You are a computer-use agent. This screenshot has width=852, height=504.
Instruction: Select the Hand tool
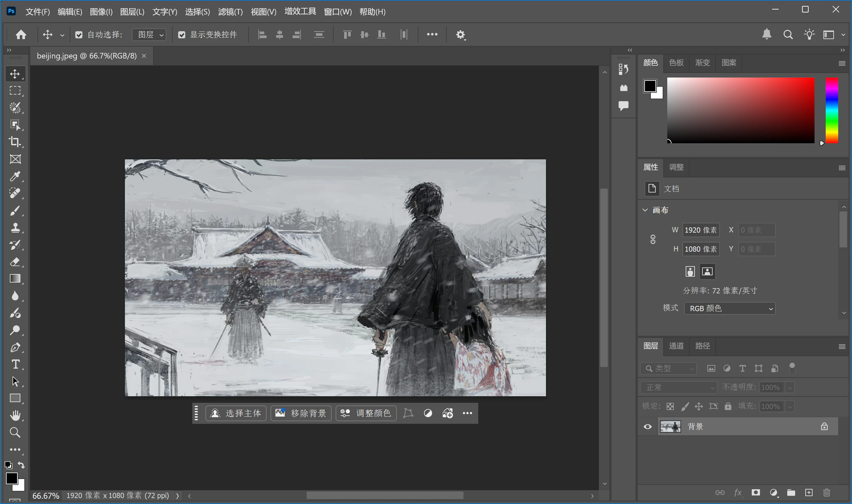coord(15,415)
